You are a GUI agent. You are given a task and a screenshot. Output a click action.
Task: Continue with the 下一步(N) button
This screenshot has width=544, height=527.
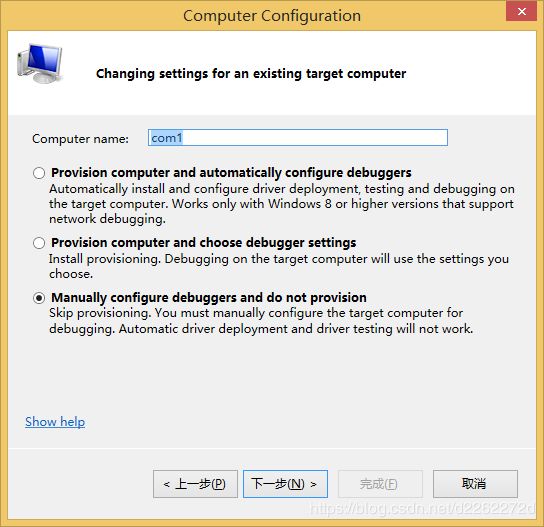coord(285,484)
